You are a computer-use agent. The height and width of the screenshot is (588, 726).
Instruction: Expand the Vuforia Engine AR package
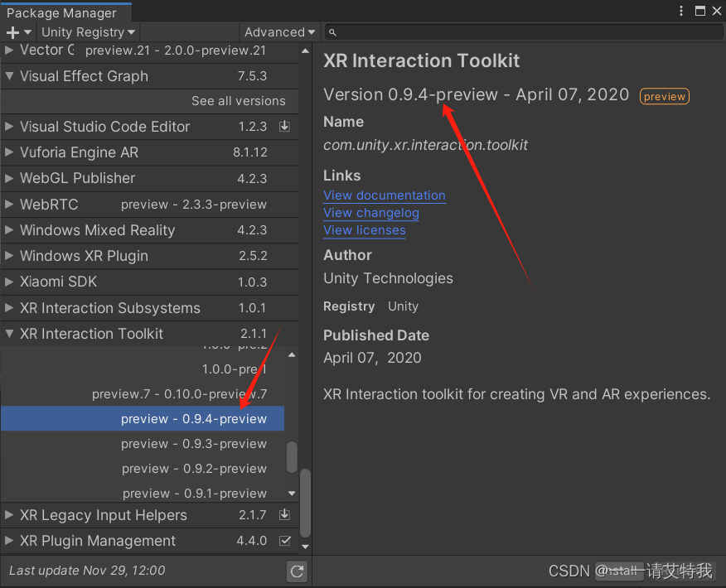coord(10,152)
